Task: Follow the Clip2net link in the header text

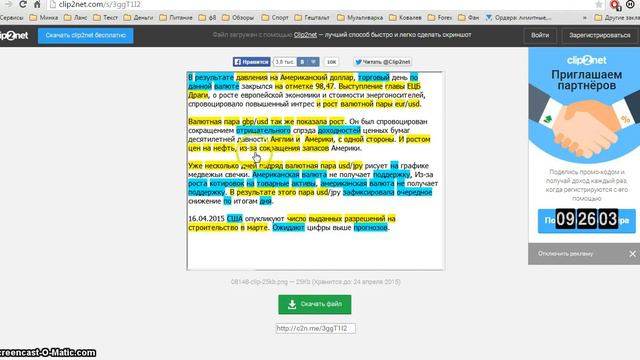Action: (x=305, y=35)
